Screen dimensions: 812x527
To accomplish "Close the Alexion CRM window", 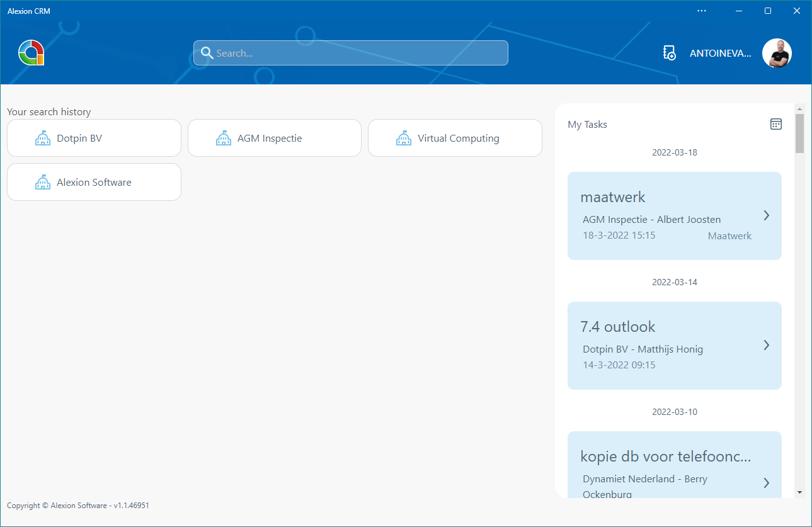I will point(797,11).
